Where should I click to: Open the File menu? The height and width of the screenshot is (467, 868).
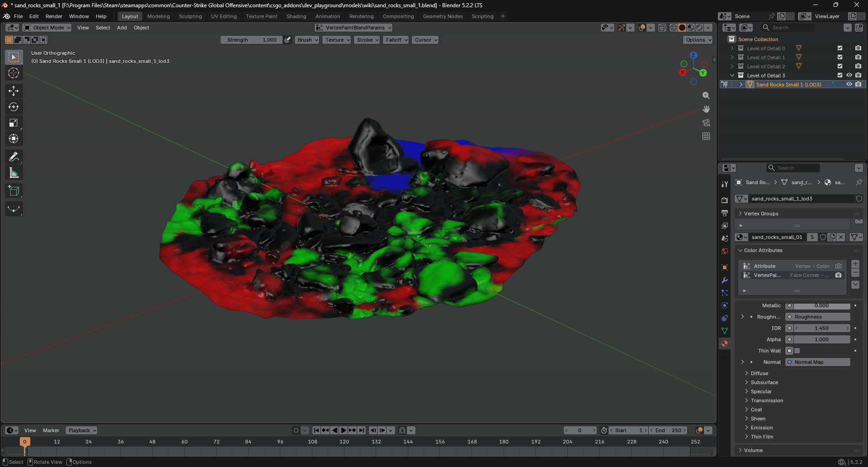18,16
